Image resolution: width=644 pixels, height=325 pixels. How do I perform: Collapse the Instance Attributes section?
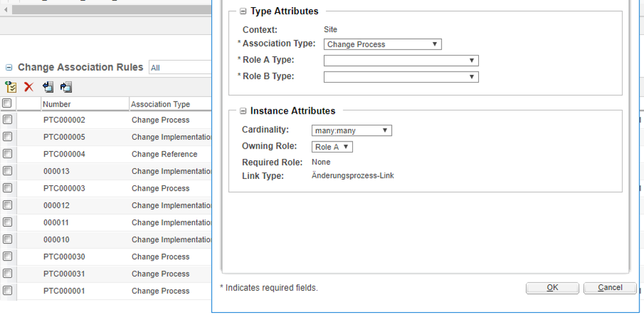[243, 111]
